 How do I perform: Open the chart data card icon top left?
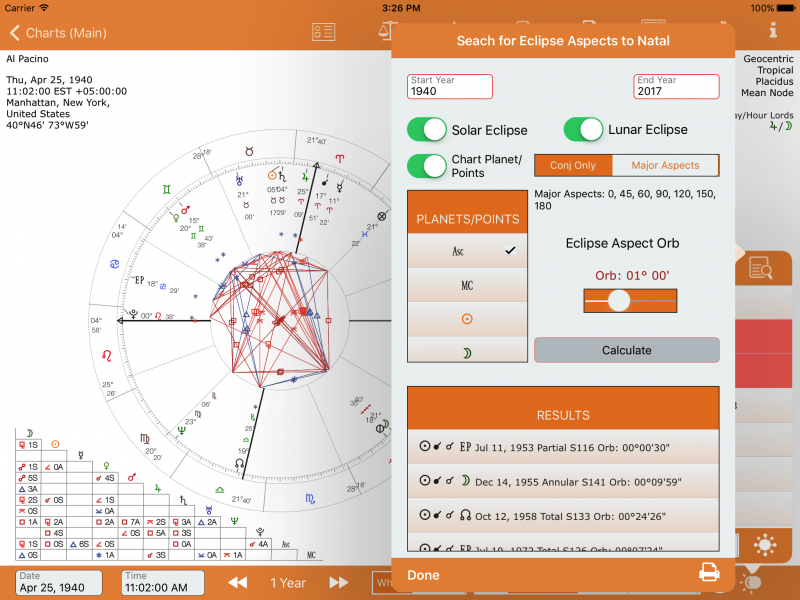coord(324,33)
